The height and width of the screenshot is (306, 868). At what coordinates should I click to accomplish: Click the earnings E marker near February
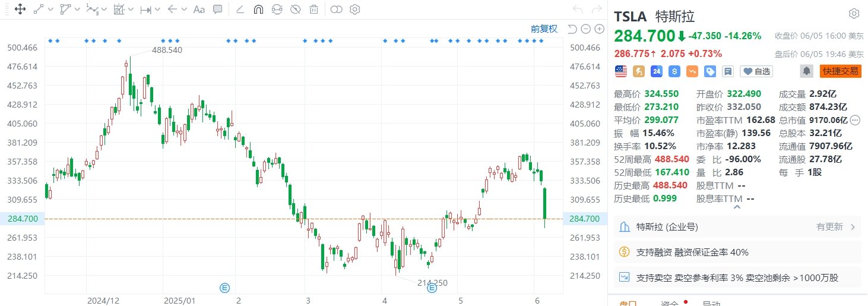224,288
